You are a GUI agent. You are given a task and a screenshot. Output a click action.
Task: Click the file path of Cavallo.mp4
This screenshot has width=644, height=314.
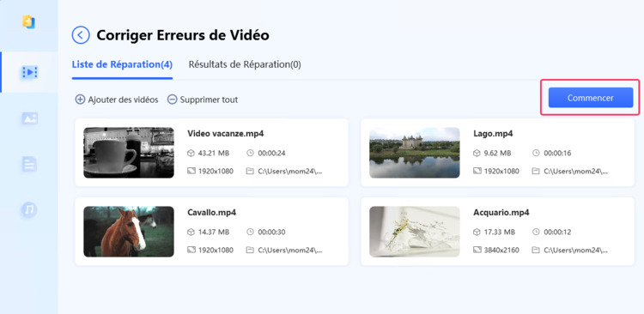click(290, 250)
